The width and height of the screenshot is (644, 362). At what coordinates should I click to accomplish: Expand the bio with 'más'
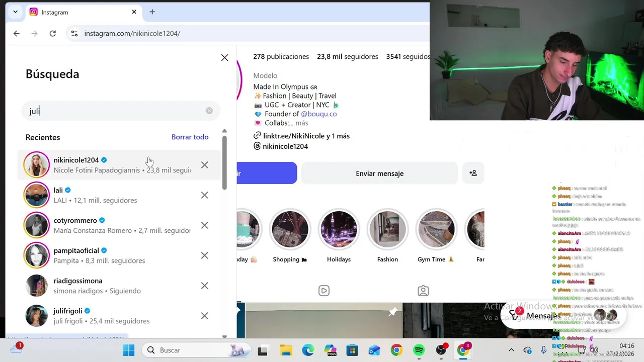click(x=301, y=123)
